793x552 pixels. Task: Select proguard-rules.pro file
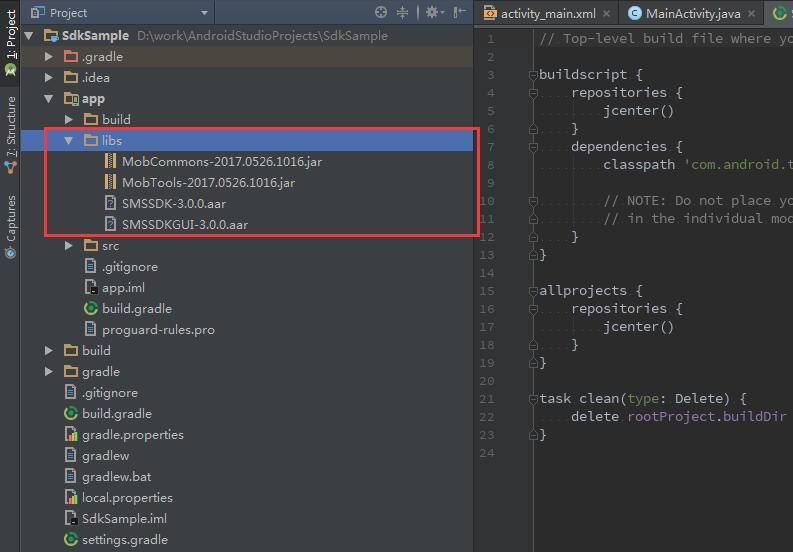click(x=158, y=330)
